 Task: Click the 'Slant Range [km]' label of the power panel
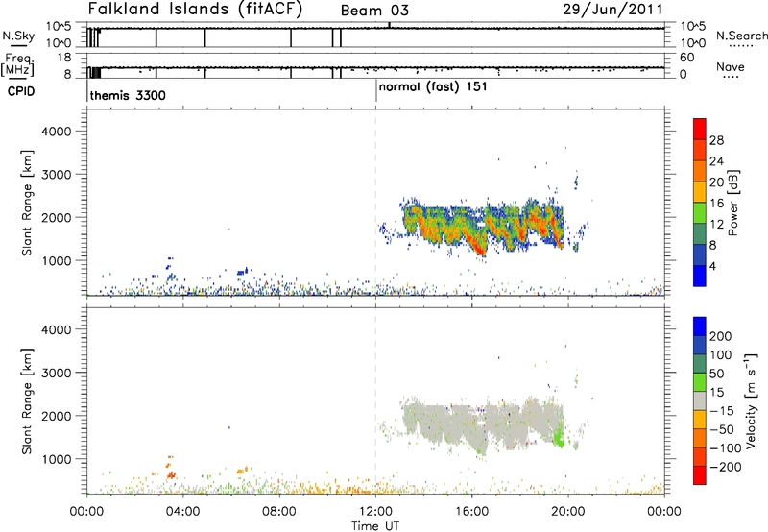click(x=27, y=203)
